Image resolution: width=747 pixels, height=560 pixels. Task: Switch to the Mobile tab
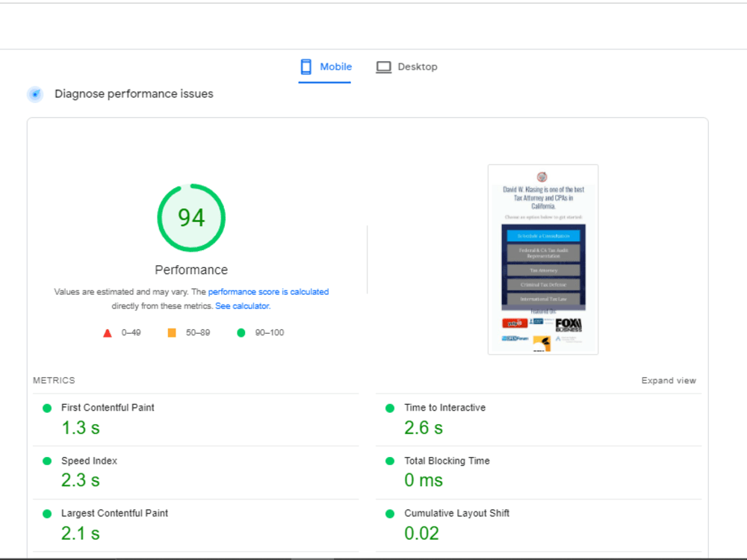325,67
